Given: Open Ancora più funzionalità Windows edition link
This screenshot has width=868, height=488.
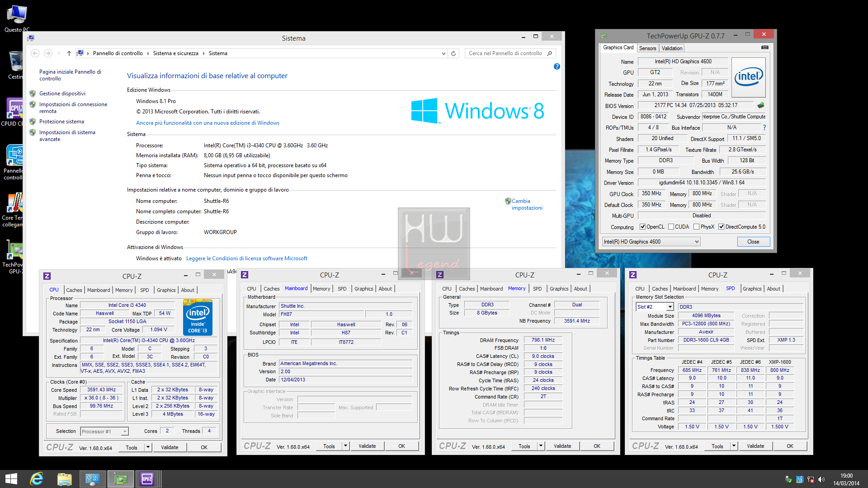Looking at the screenshot, I should point(208,123).
